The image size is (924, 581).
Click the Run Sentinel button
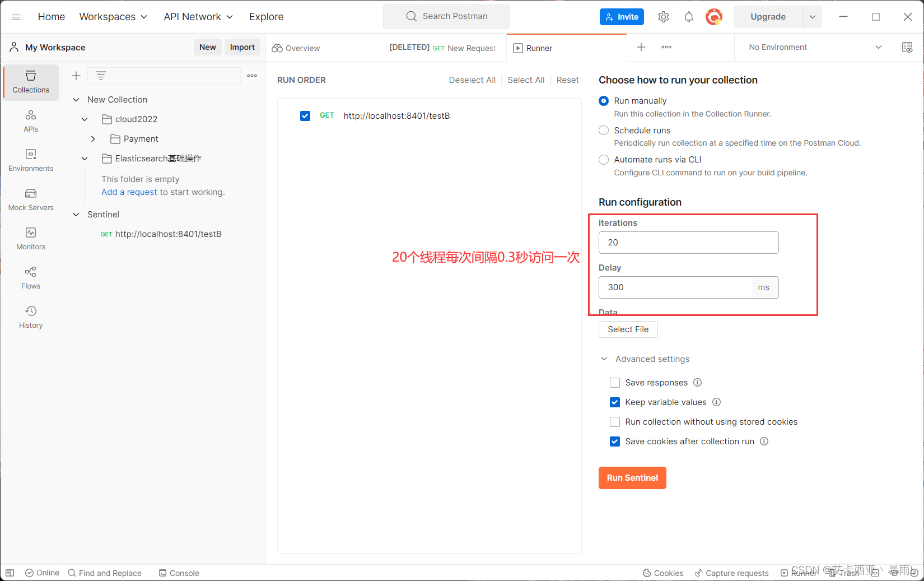(x=632, y=478)
